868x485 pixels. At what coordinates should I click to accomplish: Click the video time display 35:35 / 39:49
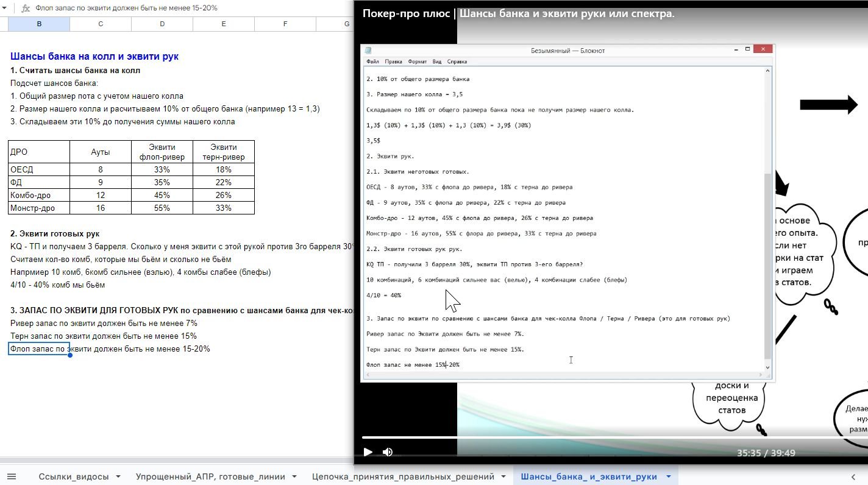click(x=766, y=453)
